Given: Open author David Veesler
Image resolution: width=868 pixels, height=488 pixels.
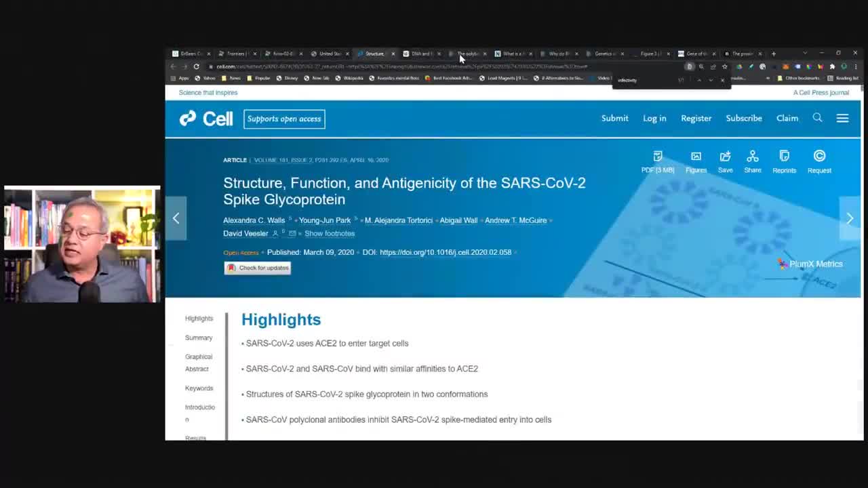Looking at the screenshot, I should coord(245,233).
